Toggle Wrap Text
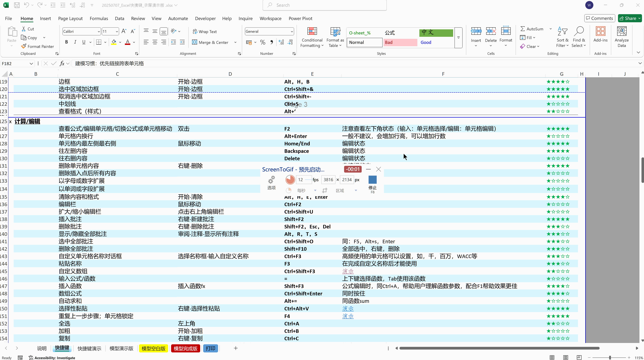This screenshot has width=644, height=360. [x=205, y=32]
